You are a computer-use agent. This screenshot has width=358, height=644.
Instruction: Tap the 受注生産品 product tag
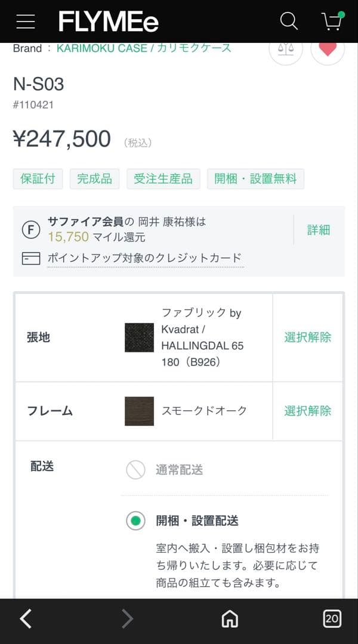tap(163, 179)
